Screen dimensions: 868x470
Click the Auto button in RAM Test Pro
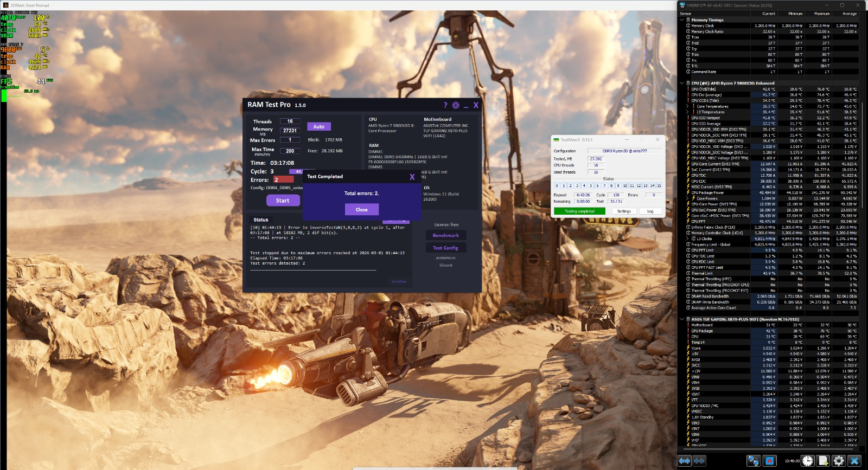[x=319, y=127]
